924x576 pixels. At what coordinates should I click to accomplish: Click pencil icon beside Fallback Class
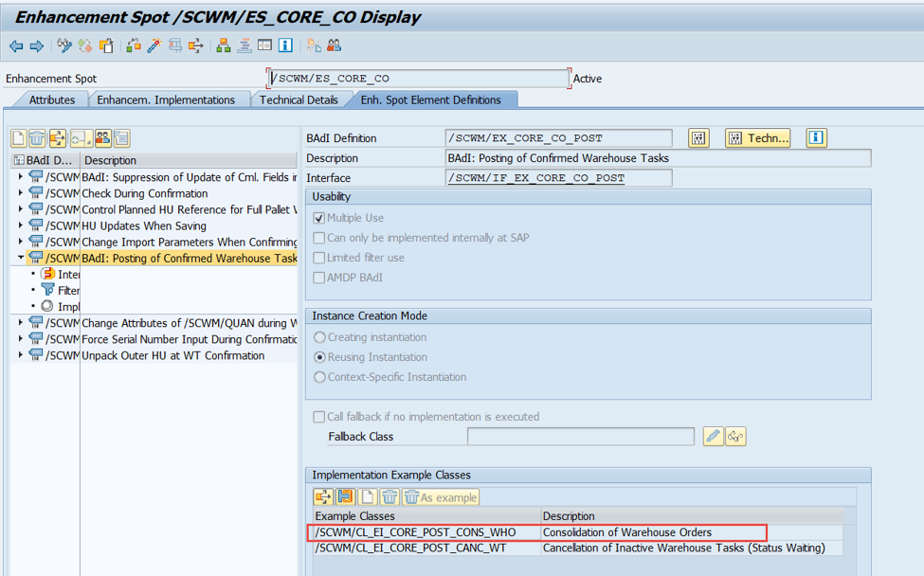(x=713, y=437)
